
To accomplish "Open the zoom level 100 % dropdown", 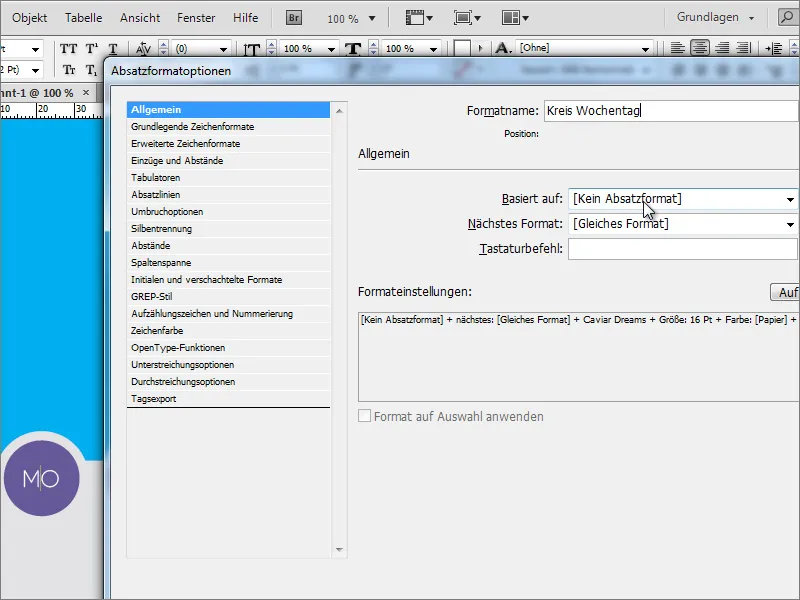I will [x=372, y=19].
